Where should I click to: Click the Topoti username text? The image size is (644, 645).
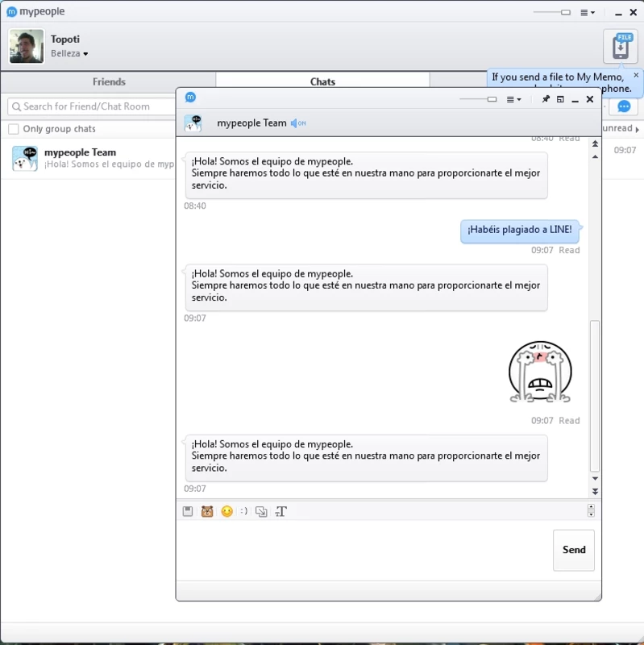pos(65,39)
